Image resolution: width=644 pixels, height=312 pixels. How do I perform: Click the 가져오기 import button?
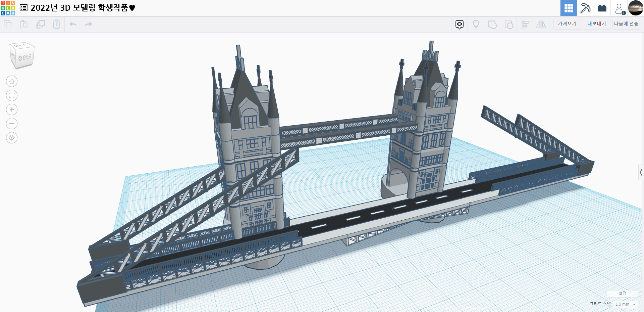pyautogui.click(x=567, y=24)
